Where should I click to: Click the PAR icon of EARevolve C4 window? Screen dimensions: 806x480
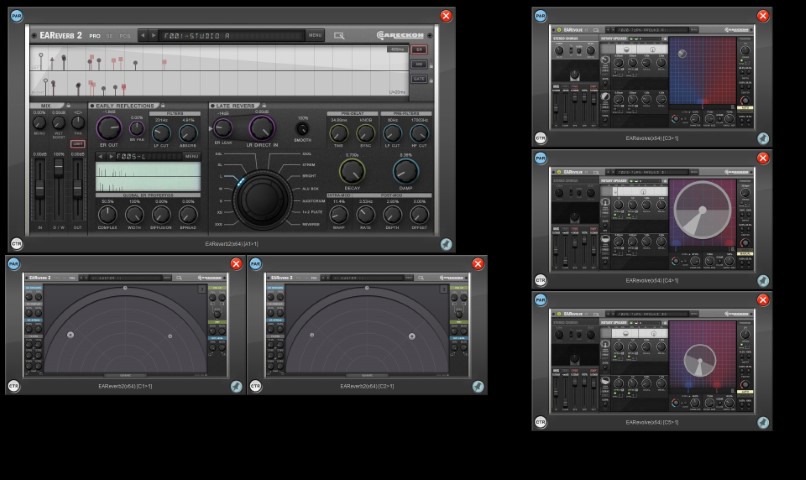pyautogui.click(x=540, y=158)
